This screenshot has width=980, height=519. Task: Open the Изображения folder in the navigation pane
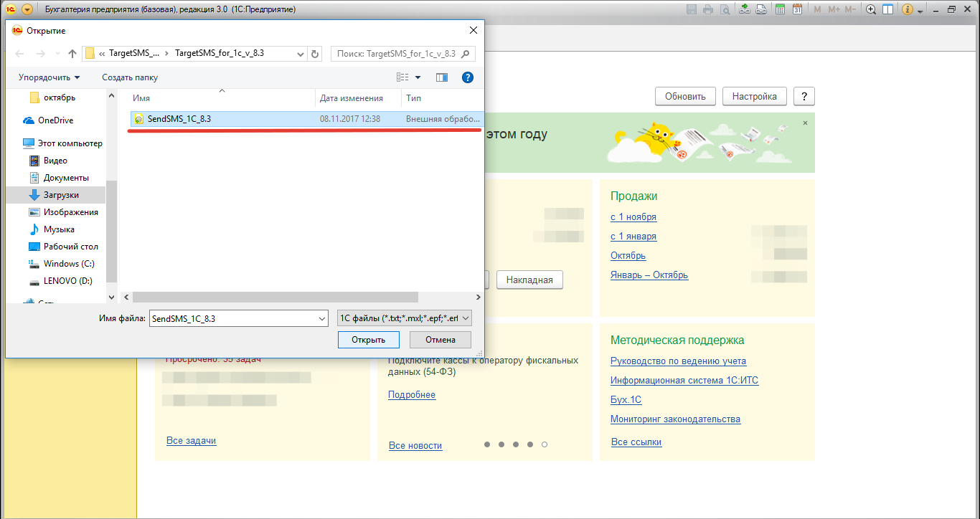(64, 212)
